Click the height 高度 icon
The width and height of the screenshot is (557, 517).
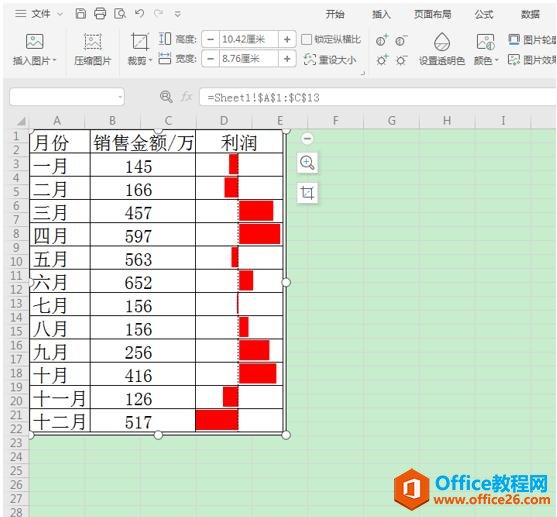[164, 38]
